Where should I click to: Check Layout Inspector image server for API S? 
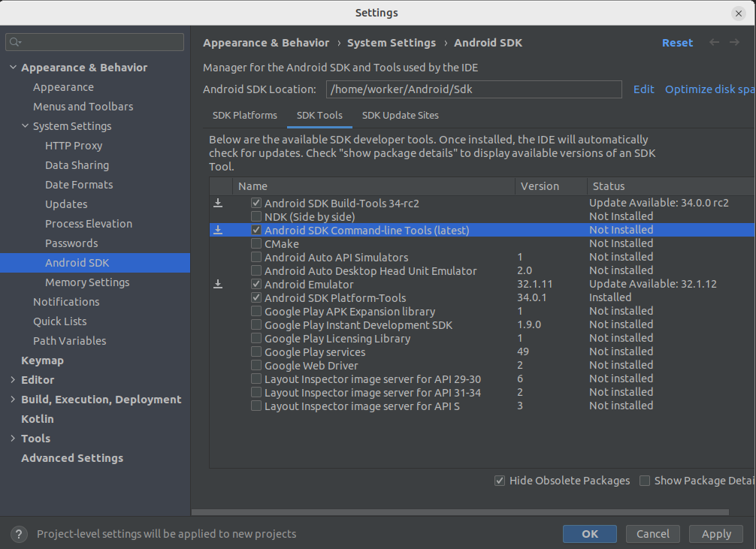[x=256, y=406]
